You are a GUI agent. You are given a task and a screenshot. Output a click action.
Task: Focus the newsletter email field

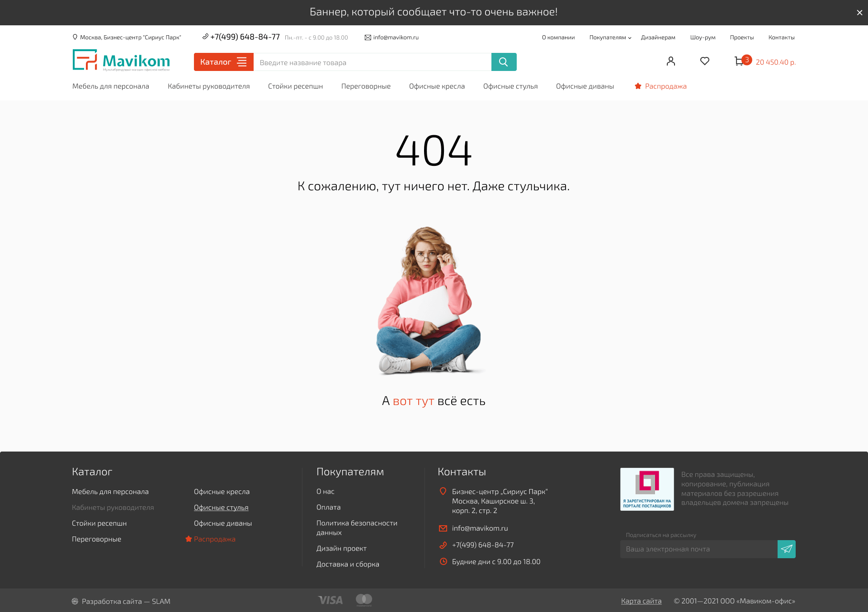pos(698,549)
